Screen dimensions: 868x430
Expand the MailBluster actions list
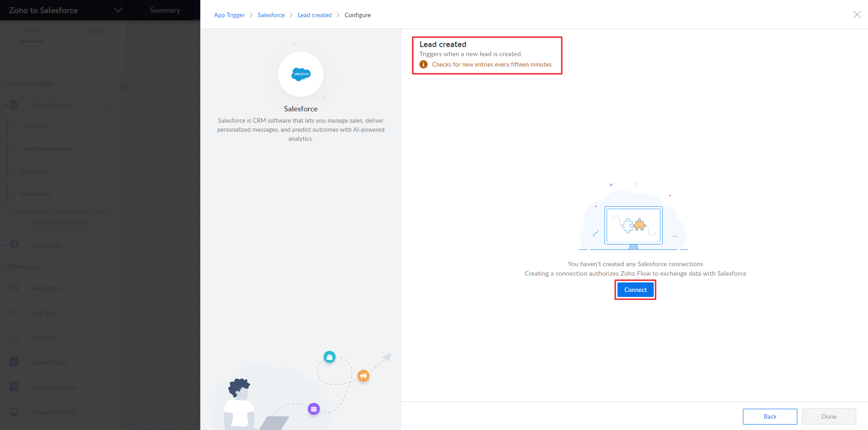pos(108,245)
